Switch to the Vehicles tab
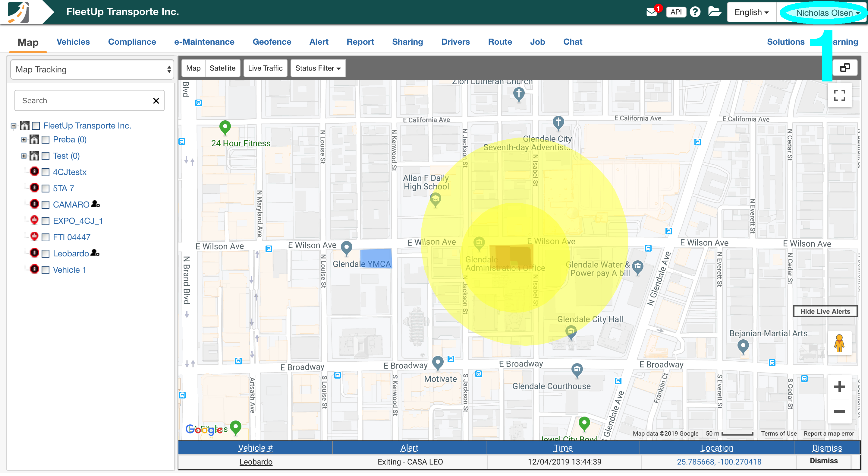Image resolution: width=868 pixels, height=476 pixels. pyautogui.click(x=73, y=42)
